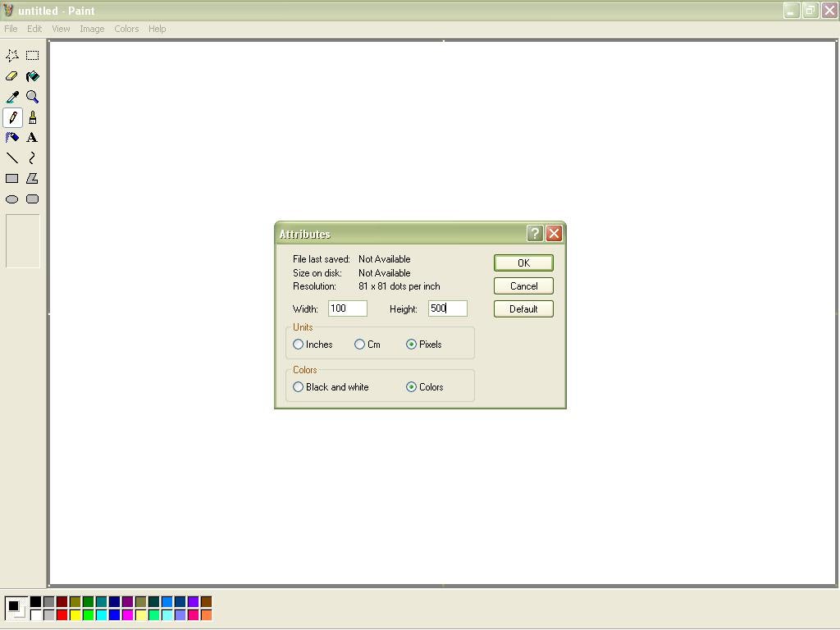Choose the Magnifier tool
Screen dimensions: 840x630
point(32,97)
